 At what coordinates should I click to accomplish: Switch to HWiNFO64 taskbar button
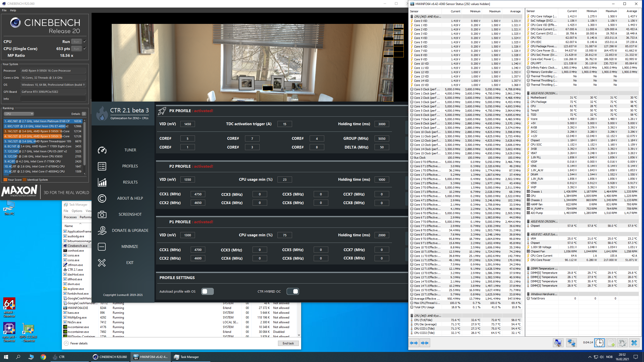point(151,357)
